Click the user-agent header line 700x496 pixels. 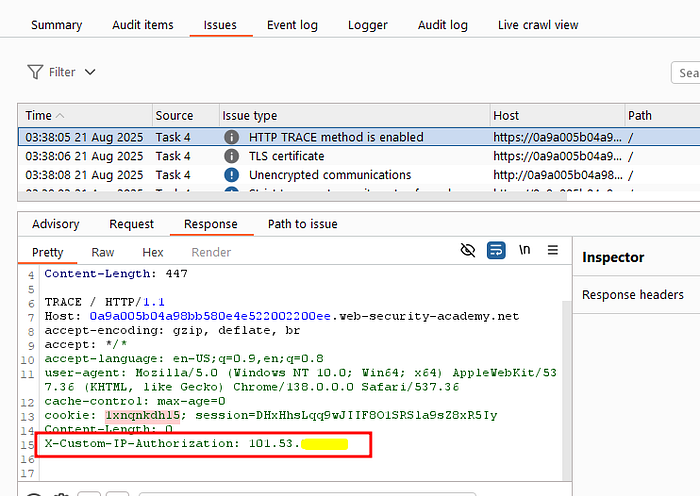click(300, 380)
